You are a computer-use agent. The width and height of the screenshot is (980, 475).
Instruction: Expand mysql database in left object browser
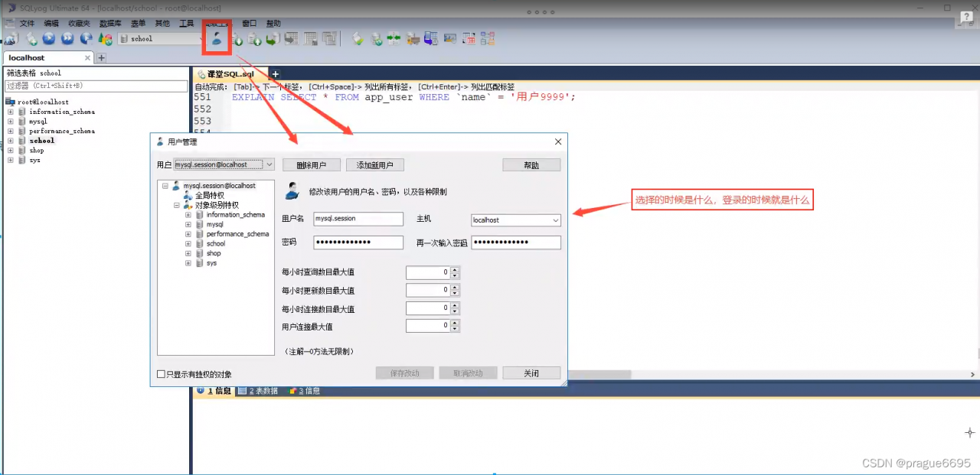point(11,122)
